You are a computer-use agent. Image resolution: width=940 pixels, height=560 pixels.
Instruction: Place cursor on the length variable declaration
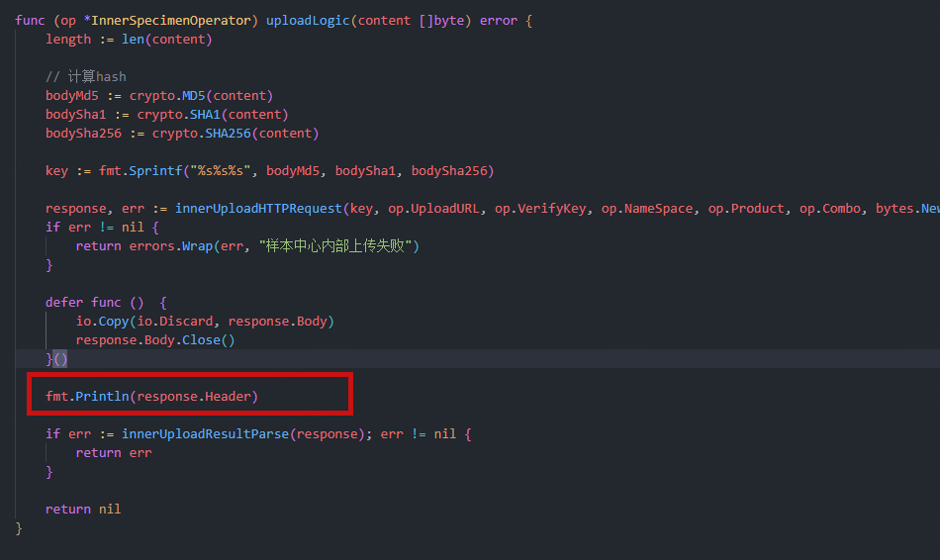tap(67, 40)
